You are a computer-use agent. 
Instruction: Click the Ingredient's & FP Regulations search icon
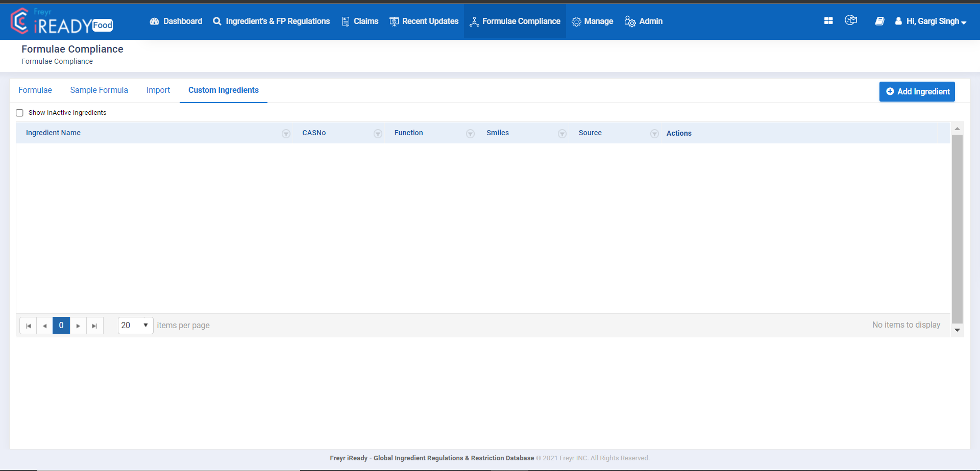(x=217, y=21)
